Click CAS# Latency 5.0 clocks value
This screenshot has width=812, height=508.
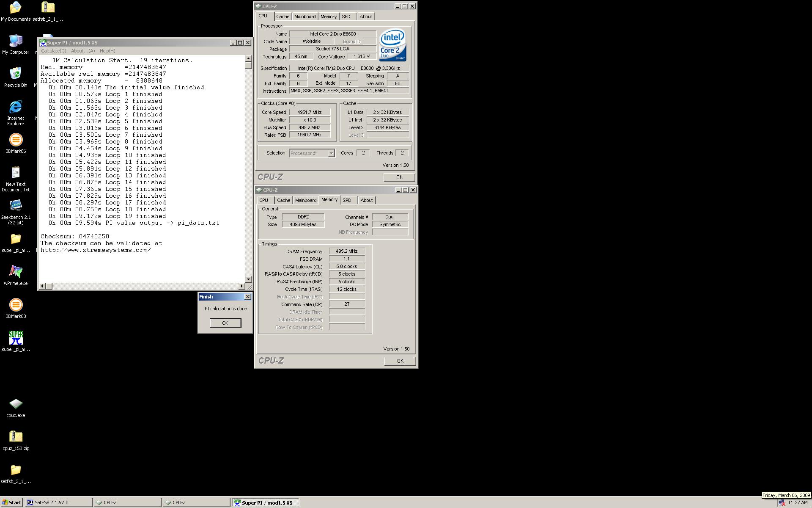[347, 266]
